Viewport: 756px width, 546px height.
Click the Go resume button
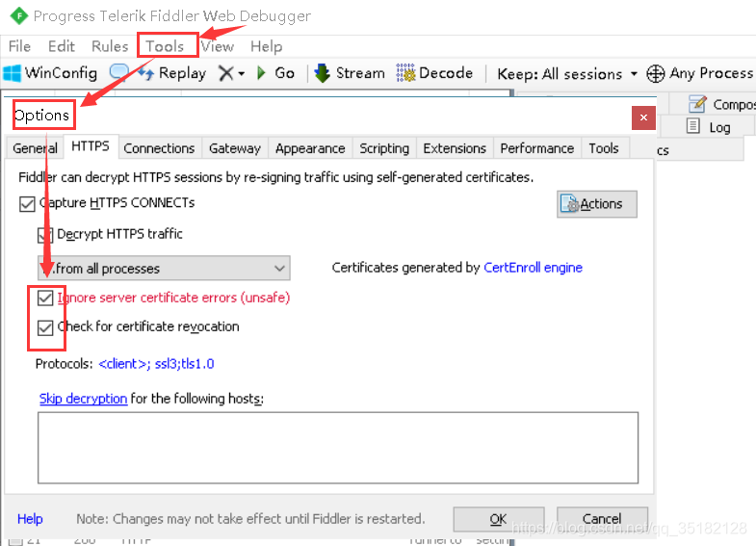tap(275, 73)
